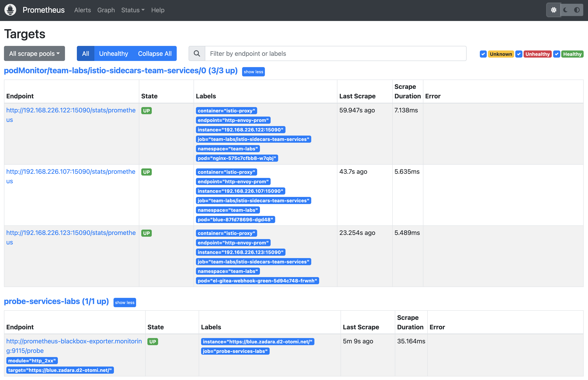Click instance="192.168.226.123:15090" label

pyautogui.click(x=240, y=252)
